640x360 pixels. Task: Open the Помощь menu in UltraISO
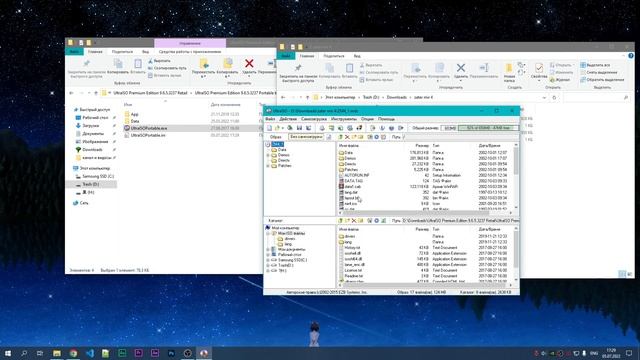(386, 119)
